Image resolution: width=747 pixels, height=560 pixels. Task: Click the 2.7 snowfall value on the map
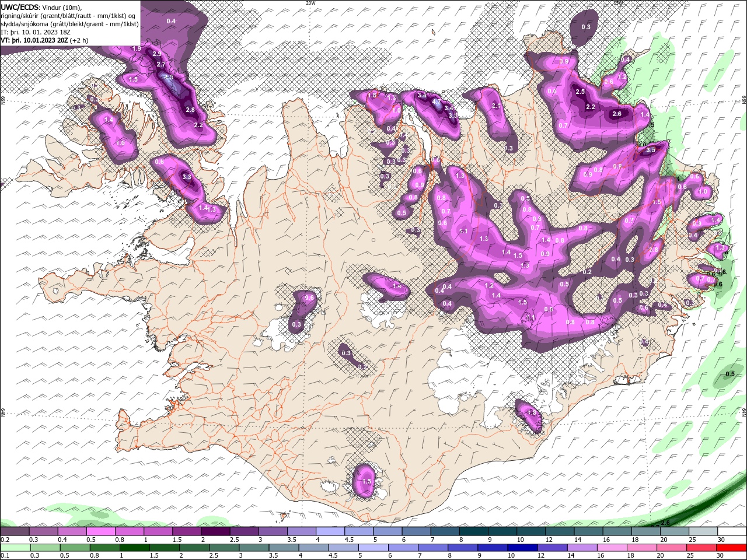point(161,65)
